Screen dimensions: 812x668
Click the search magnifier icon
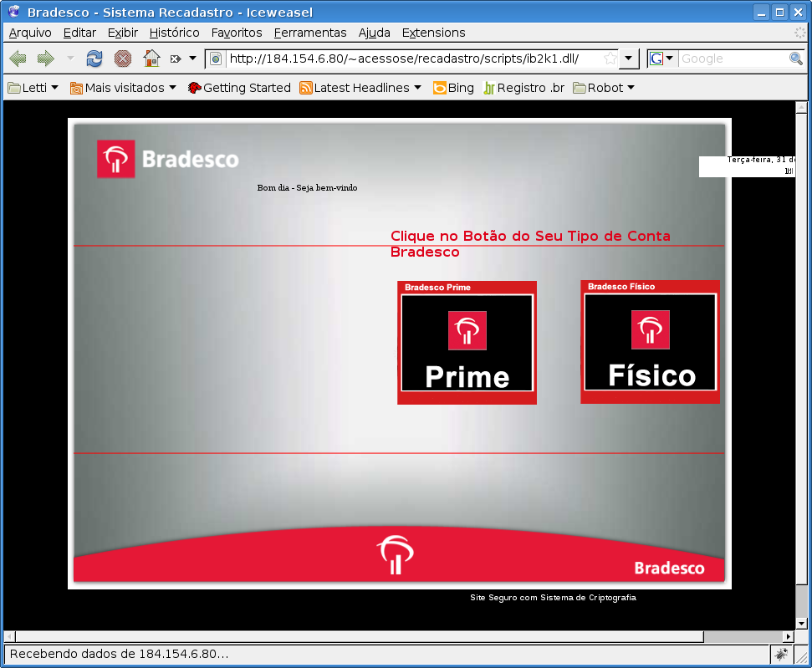click(795, 59)
